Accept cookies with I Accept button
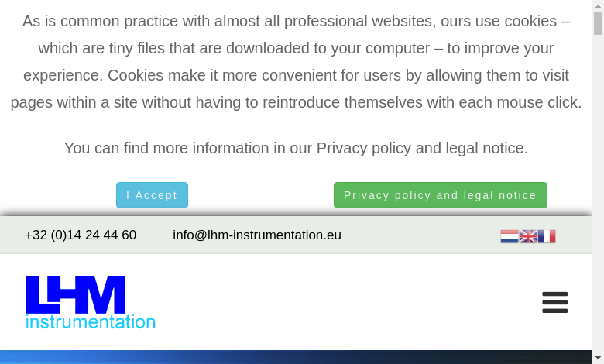This screenshot has width=604, height=364. coord(152,195)
